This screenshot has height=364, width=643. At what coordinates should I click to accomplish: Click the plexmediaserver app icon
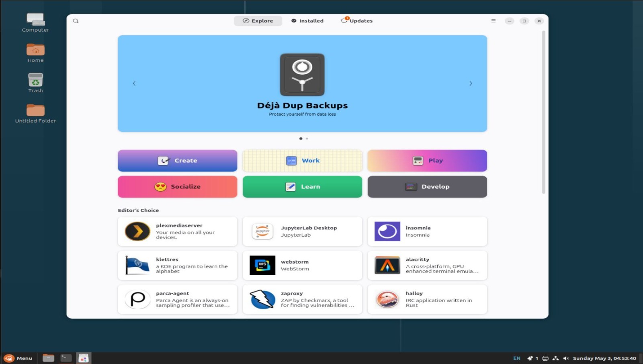(137, 231)
